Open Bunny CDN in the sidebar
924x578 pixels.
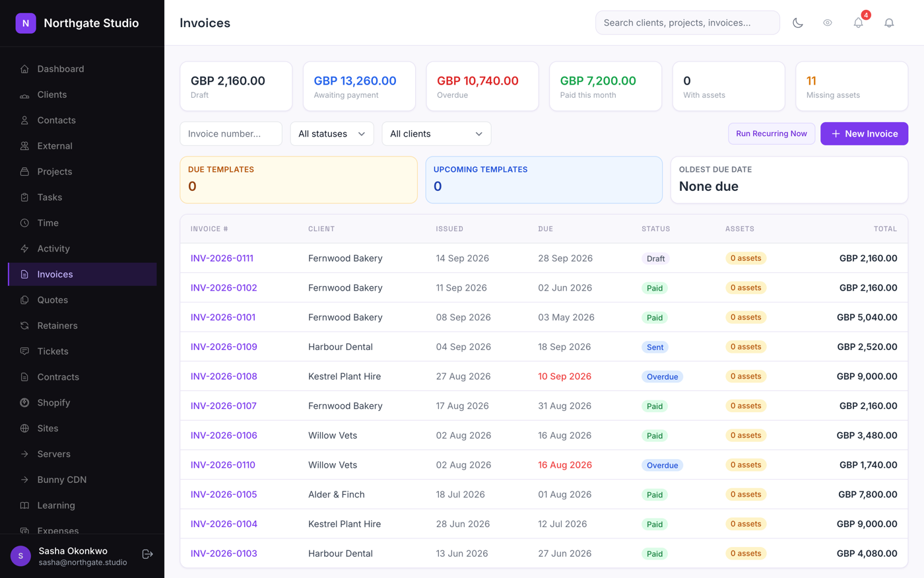(x=82, y=480)
